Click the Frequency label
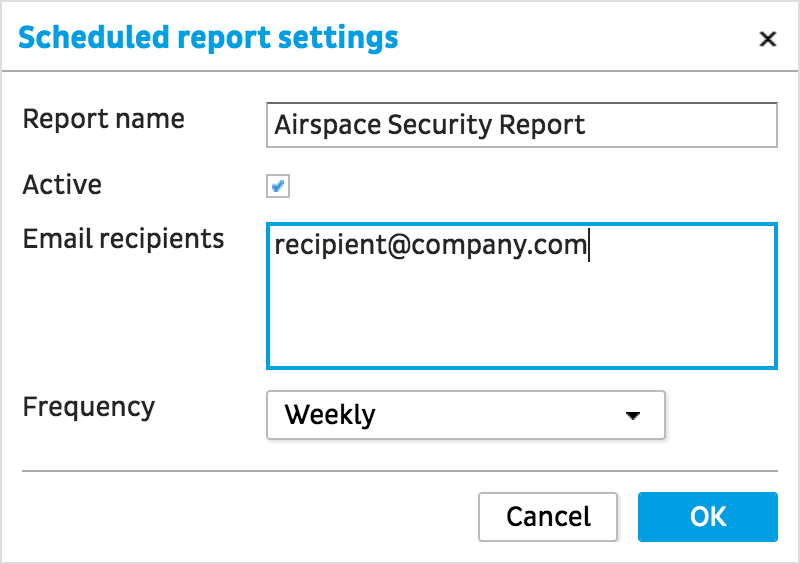This screenshot has height=564, width=800. (x=89, y=407)
